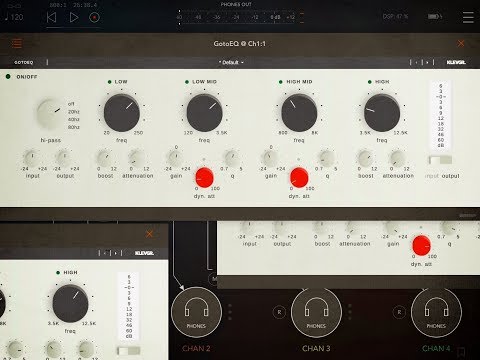
Task: Select next preset arrow in enlarged HIGH inset
Action: click(116, 253)
